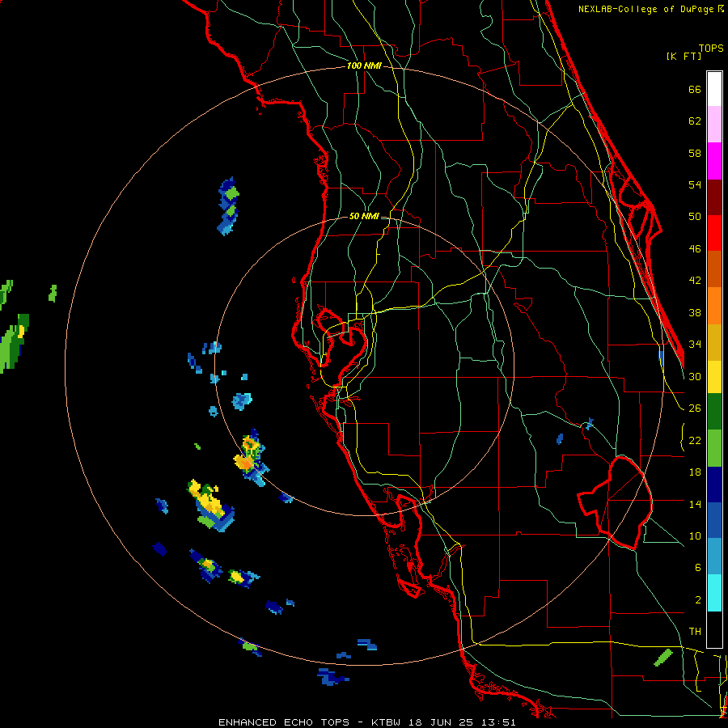This screenshot has width=728, height=728.
Task: Click the "22" legend value
Action: (695, 440)
